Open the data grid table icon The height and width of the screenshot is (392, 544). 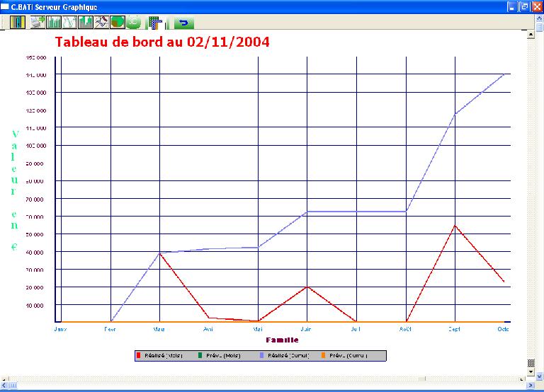click(x=154, y=22)
